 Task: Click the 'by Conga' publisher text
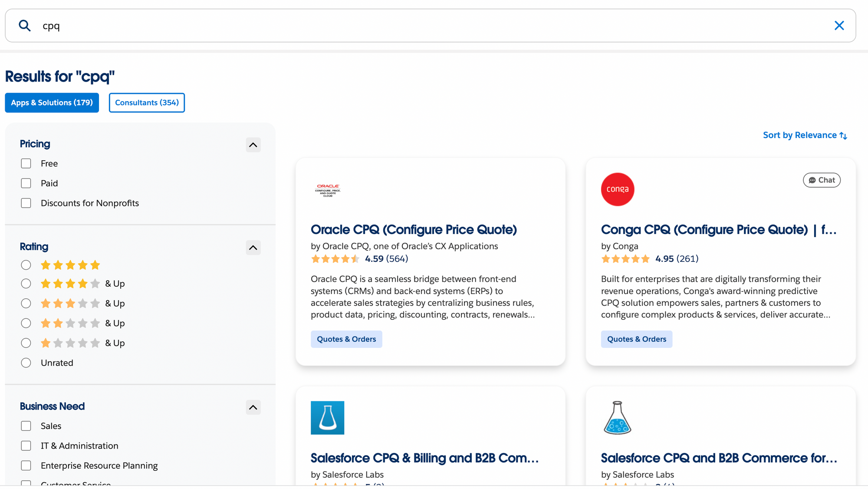(x=619, y=246)
